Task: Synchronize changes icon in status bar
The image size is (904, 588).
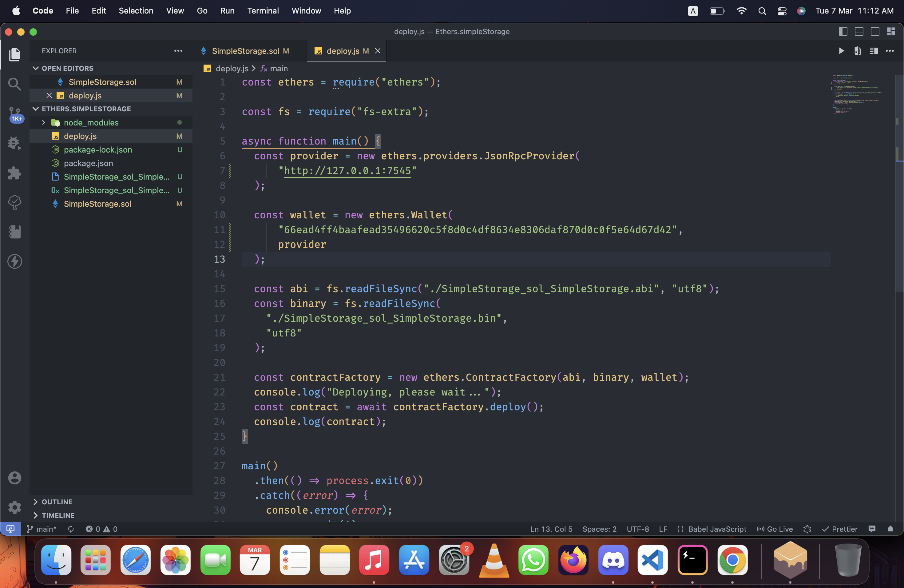Action: coord(71,529)
